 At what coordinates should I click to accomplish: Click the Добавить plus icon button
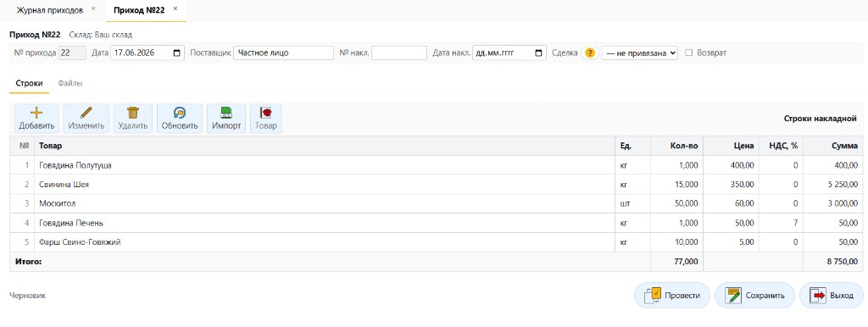[36, 119]
